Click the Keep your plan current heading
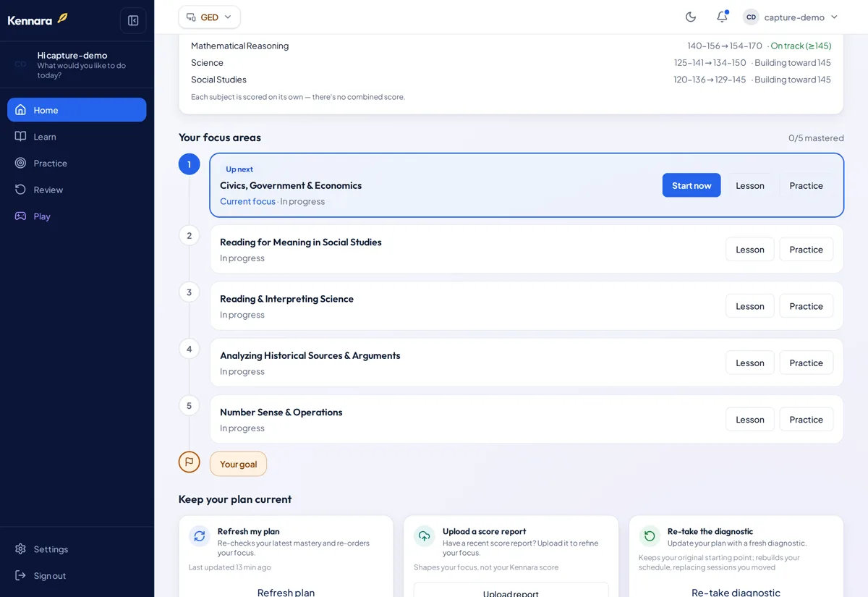 pyautogui.click(x=235, y=499)
